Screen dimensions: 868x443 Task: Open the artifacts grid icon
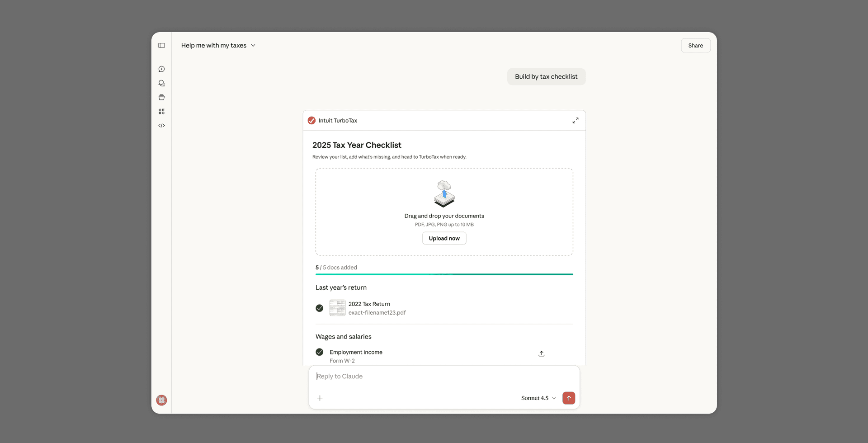[x=161, y=111]
